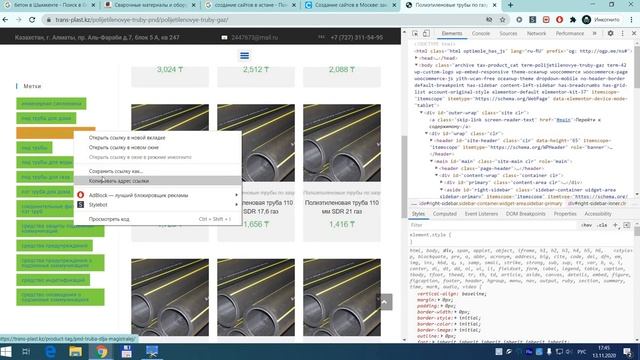This screenshot has height=360, width=640.
Task: Switch to the Sources tab in DevTools
Action: coord(508,33)
